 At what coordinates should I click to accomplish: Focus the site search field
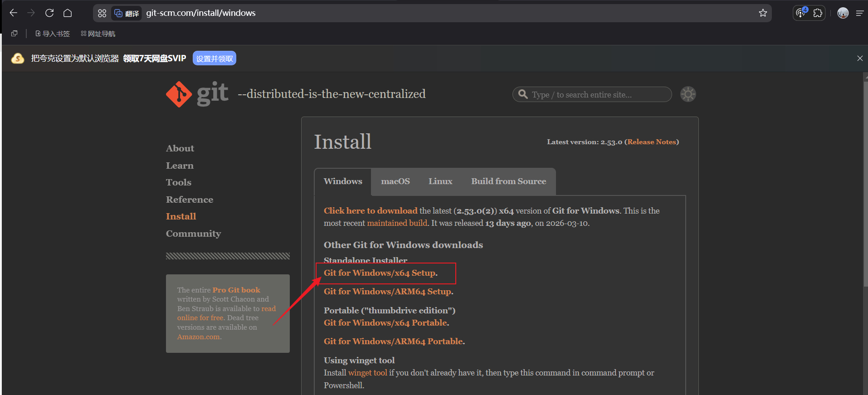tap(592, 94)
